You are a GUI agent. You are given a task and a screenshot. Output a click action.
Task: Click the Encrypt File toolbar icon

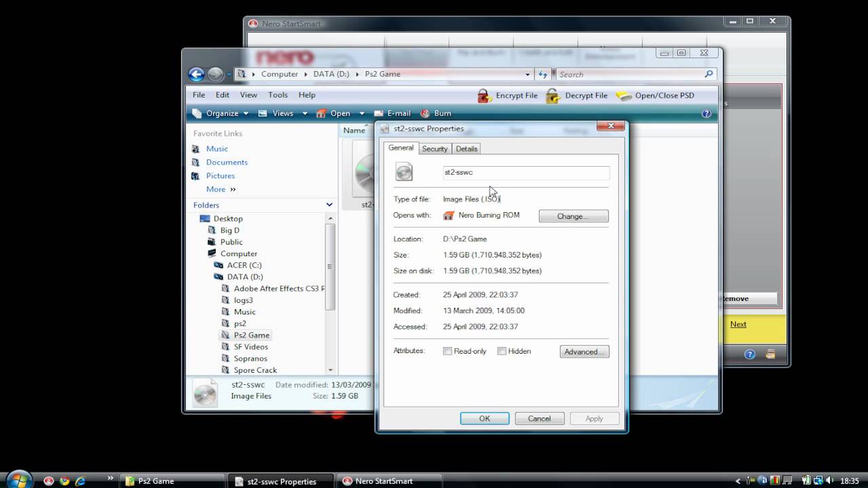484,96
